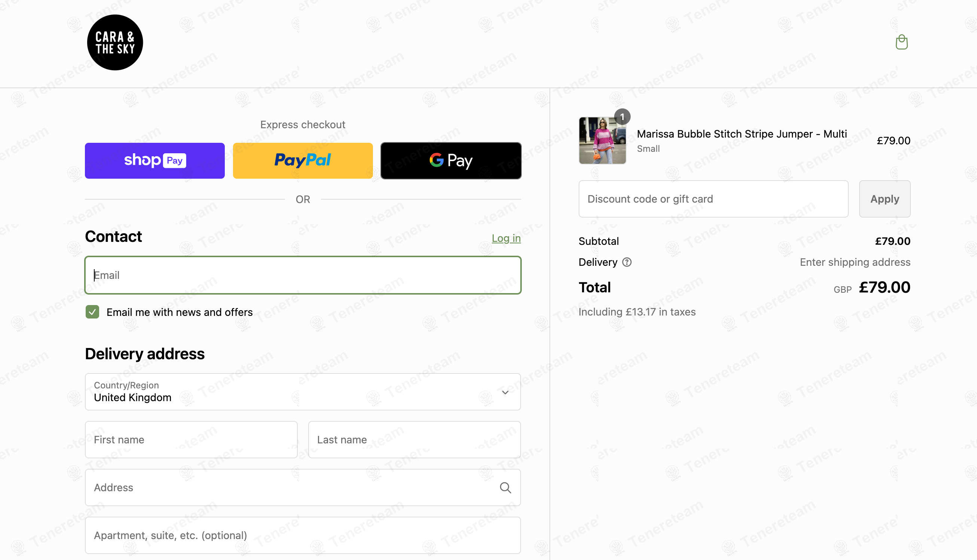
Task: Choose PayPal express checkout
Action: [303, 161]
